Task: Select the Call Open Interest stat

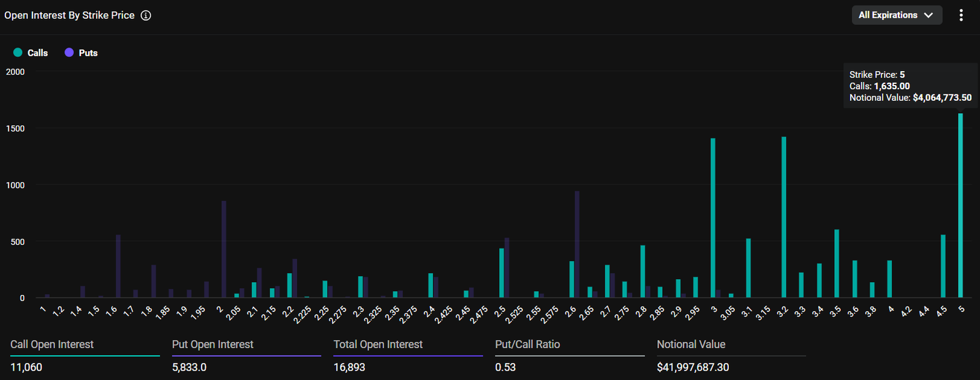Action: click(x=85, y=356)
